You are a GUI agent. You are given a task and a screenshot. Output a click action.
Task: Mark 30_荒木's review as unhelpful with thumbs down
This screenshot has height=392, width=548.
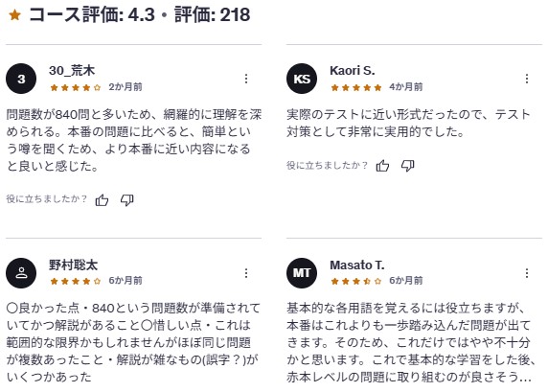pos(126,200)
